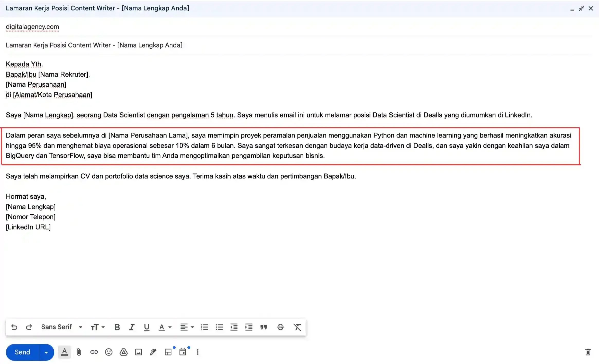Hide formatting options with the underlined A button
The height and width of the screenshot is (364, 599).
coord(65,352)
